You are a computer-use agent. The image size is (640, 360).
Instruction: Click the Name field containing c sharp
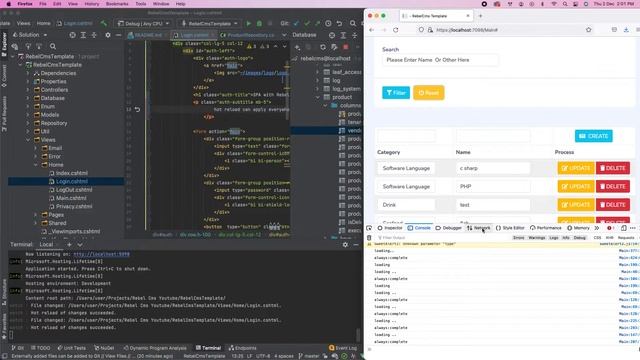[493, 168]
